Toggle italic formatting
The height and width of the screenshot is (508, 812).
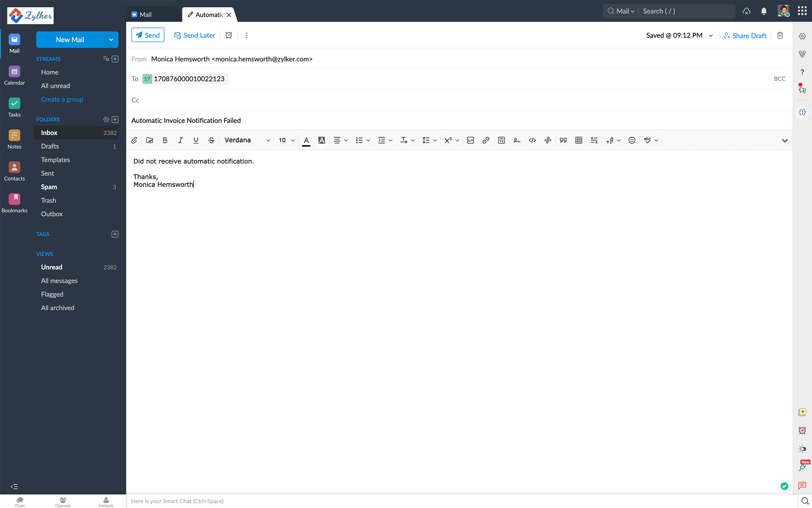tap(180, 140)
